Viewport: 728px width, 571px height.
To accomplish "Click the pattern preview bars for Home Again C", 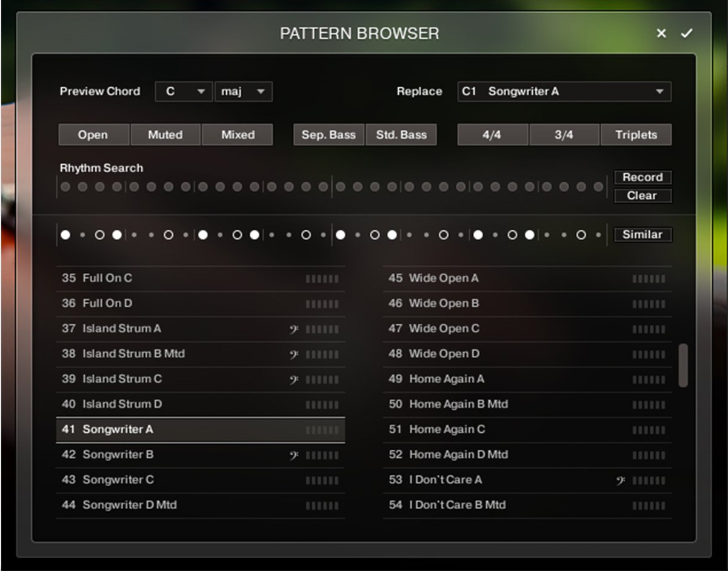I will [x=647, y=429].
